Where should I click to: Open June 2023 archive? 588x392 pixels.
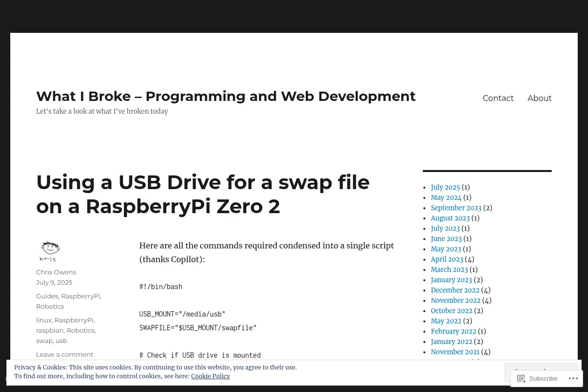coord(446,239)
